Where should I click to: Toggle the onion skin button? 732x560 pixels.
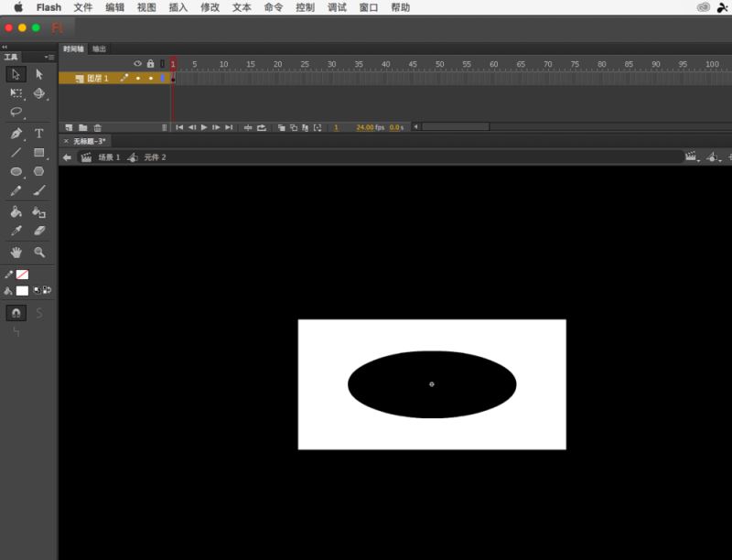282,127
